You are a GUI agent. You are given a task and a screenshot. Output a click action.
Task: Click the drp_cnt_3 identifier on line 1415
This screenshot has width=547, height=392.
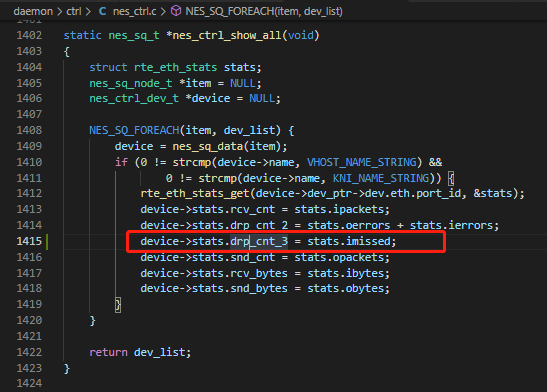(x=259, y=241)
